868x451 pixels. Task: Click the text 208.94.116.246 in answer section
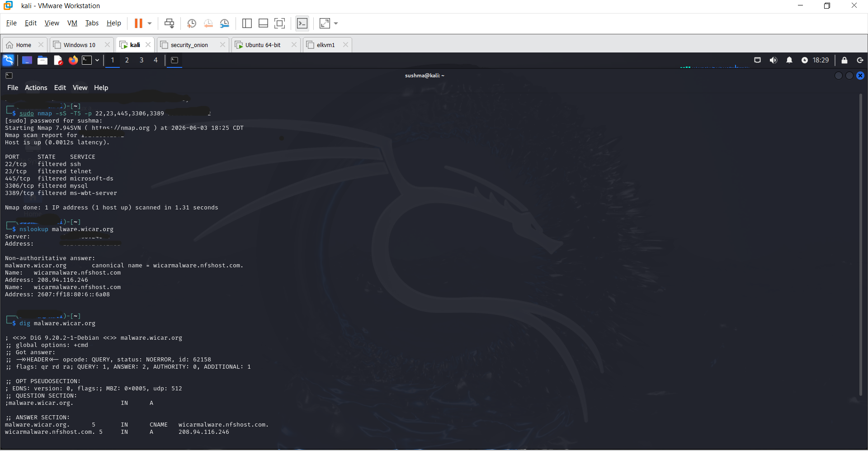(x=203, y=432)
